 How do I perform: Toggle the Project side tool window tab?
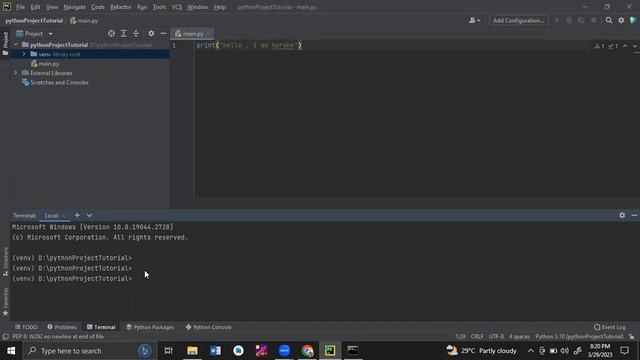[5, 43]
